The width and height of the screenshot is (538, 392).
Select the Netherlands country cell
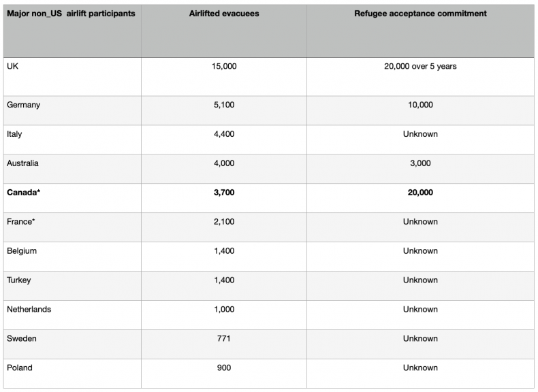coord(29,310)
